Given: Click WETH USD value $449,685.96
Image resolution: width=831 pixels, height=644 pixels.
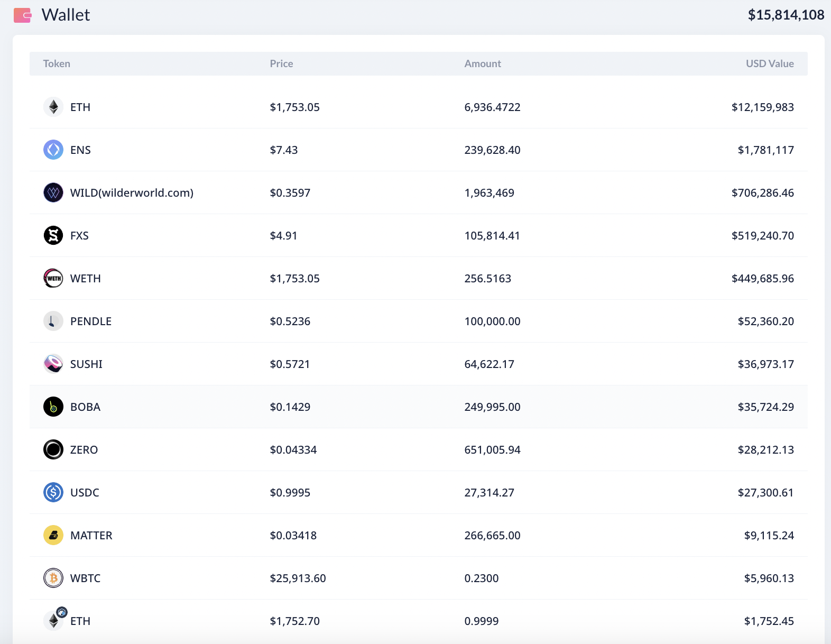Looking at the screenshot, I should click(x=763, y=279).
